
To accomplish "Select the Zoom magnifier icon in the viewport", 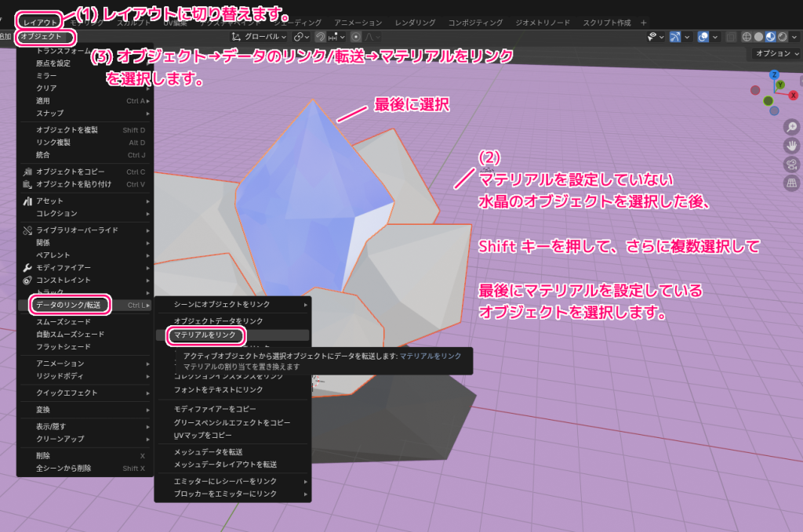I will (x=790, y=128).
